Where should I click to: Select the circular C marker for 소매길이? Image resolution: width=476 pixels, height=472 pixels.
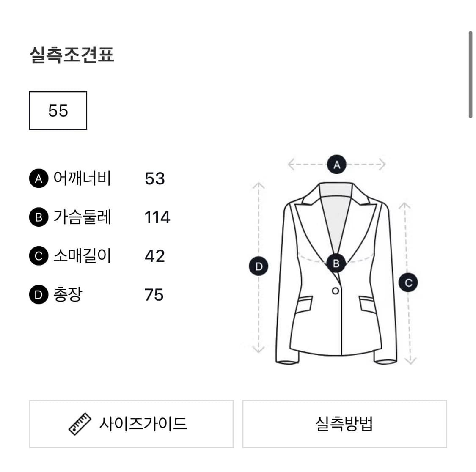tap(39, 255)
